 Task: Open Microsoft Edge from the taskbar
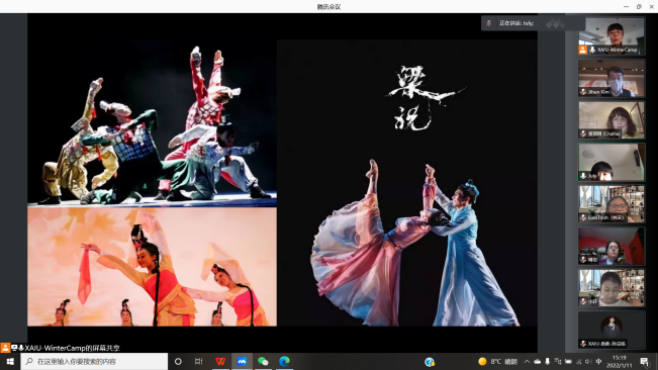(x=285, y=361)
